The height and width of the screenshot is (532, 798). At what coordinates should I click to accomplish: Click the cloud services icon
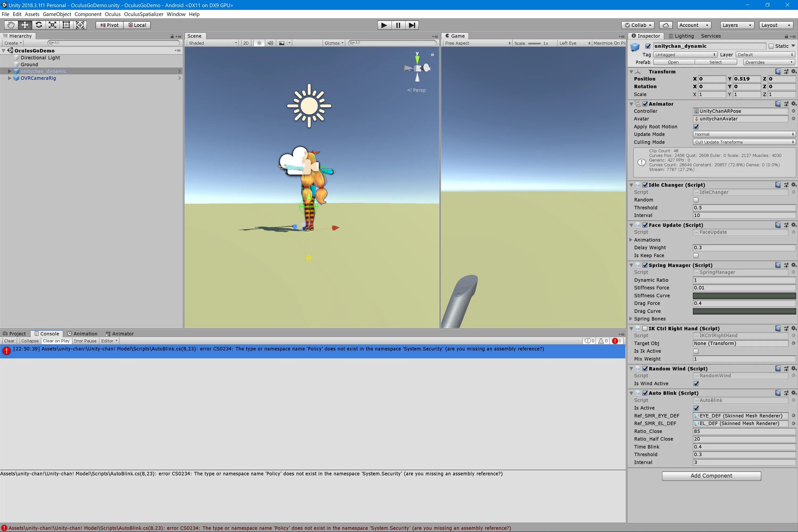(x=666, y=25)
